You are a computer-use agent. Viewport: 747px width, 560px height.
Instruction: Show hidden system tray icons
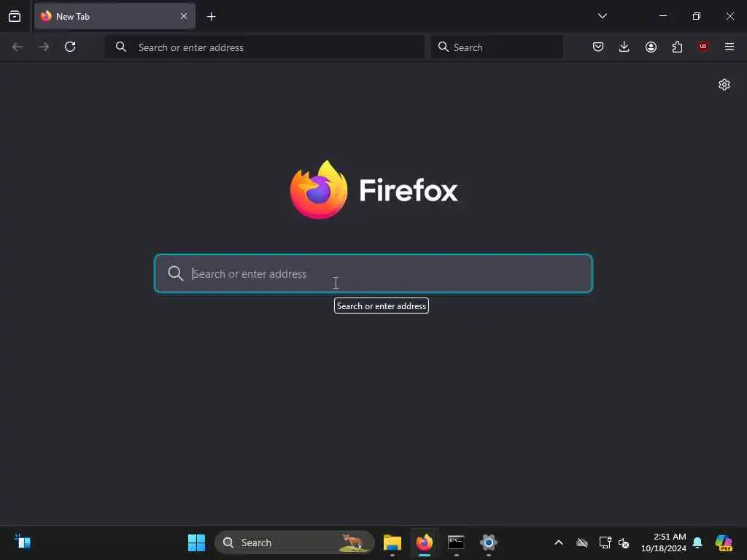(559, 542)
